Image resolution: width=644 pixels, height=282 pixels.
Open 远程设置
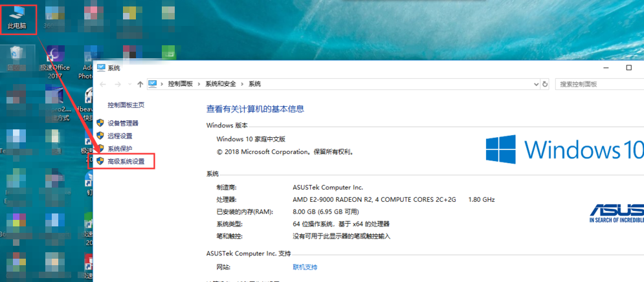pyautogui.click(x=120, y=136)
